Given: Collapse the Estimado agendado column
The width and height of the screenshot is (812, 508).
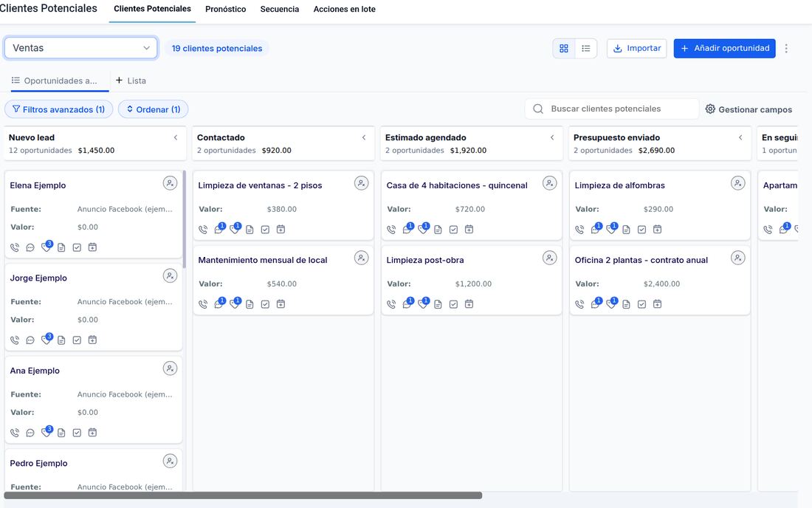Looking at the screenshot, I should (x=552, y=137).
